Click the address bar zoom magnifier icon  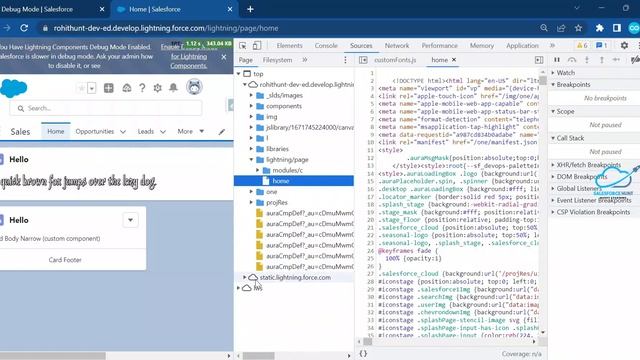[x=544, y=28]
